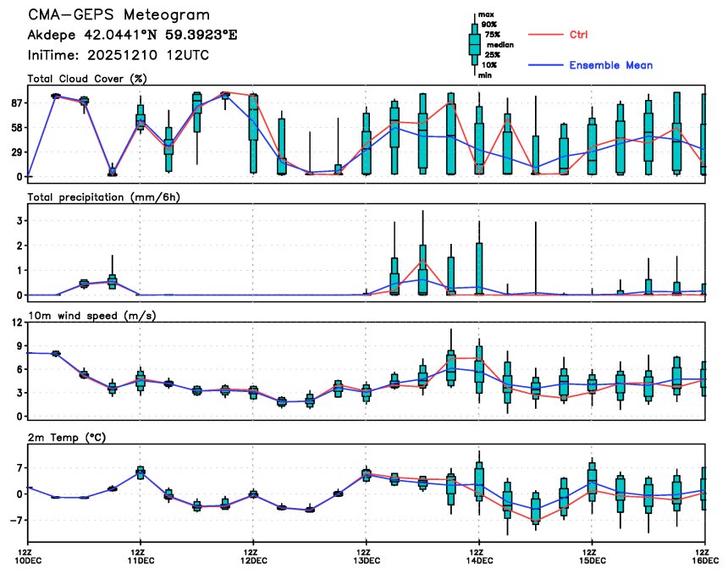This screenshot has height=574, width=728.
Task: Click the blue Ensemble Mean legend line
Action: pyautogui.click(x=545, y=65)
